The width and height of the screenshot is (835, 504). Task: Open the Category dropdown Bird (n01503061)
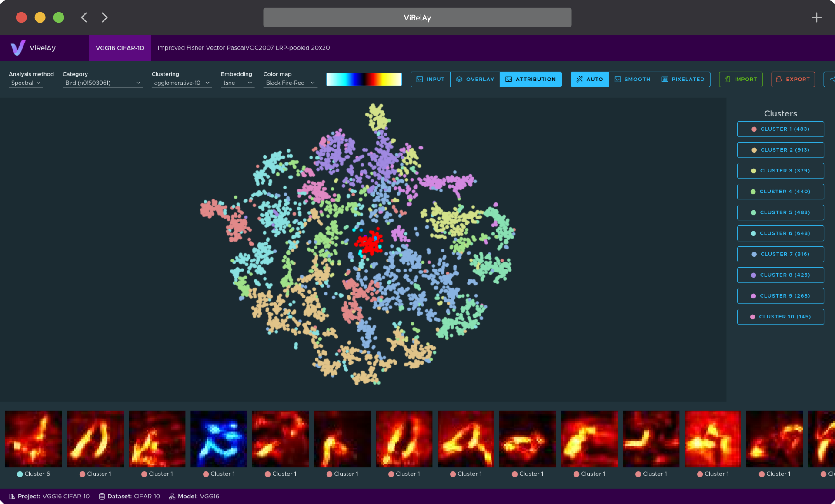103,83
